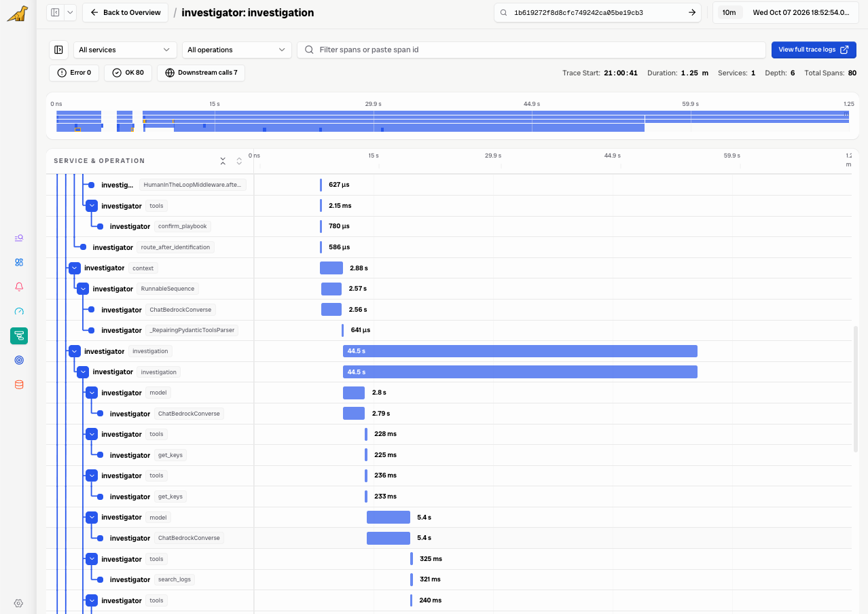The width and height of the screenshot is (868, 614).
Task: Click the trace minimap overview timeline
Action: point(452,121)
